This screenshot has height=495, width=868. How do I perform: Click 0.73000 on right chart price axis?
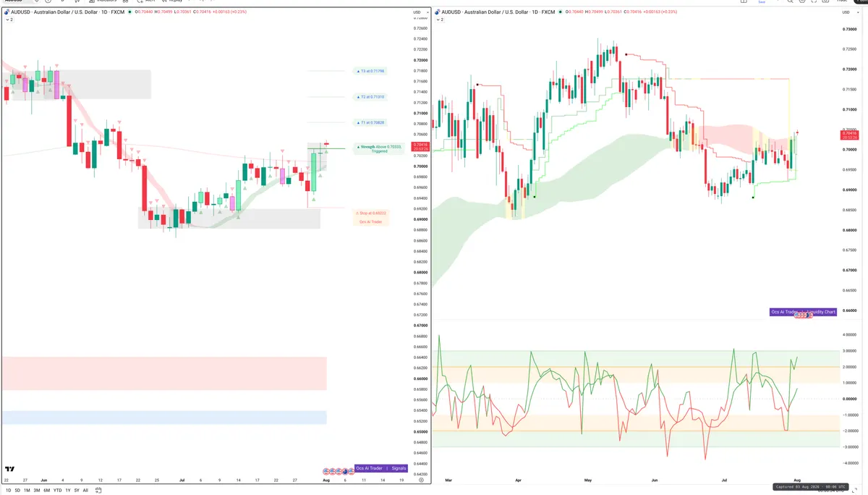(850, 29)
